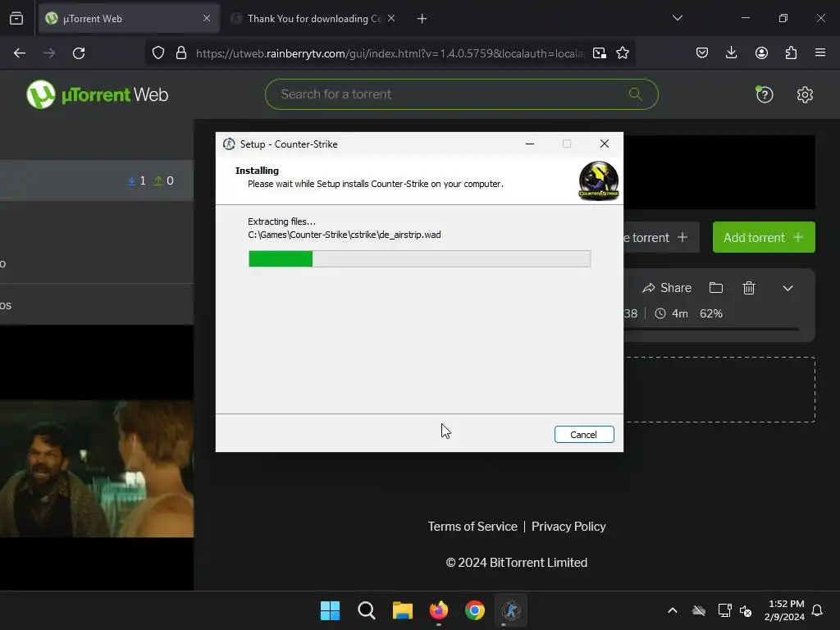Screen dimensions: 840x630
Task: Open the Pocket save icon
Action: coord(702,52)
